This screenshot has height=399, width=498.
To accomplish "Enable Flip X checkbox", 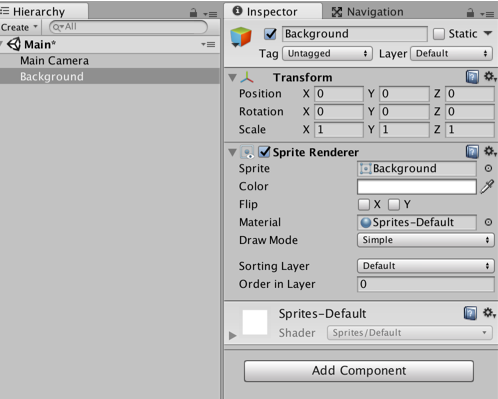I will click(364, 204).
